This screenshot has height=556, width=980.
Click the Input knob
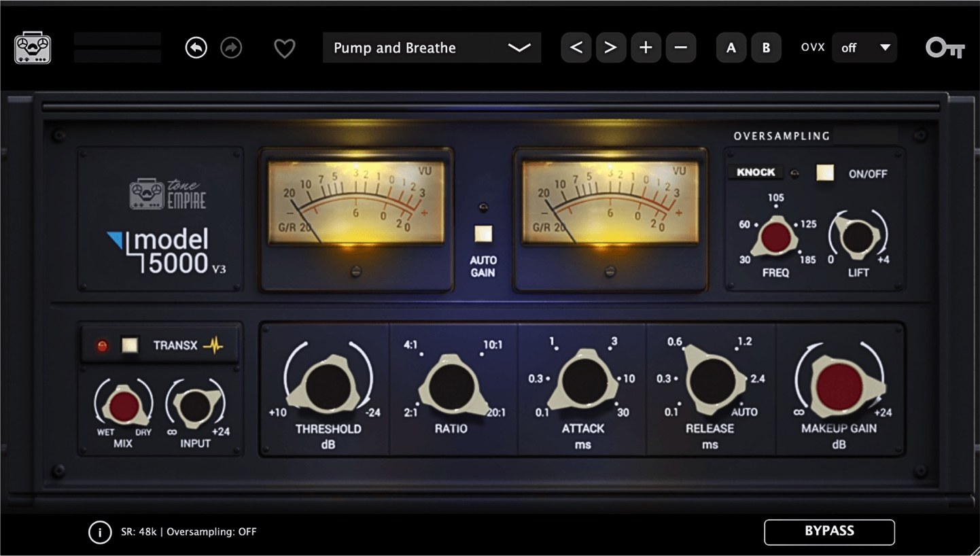pos(195,405)
